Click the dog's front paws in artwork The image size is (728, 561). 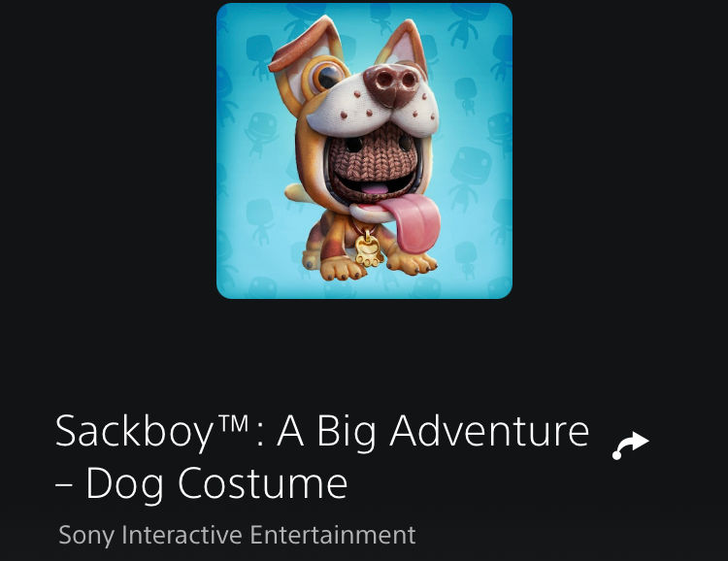pos(372,267)
